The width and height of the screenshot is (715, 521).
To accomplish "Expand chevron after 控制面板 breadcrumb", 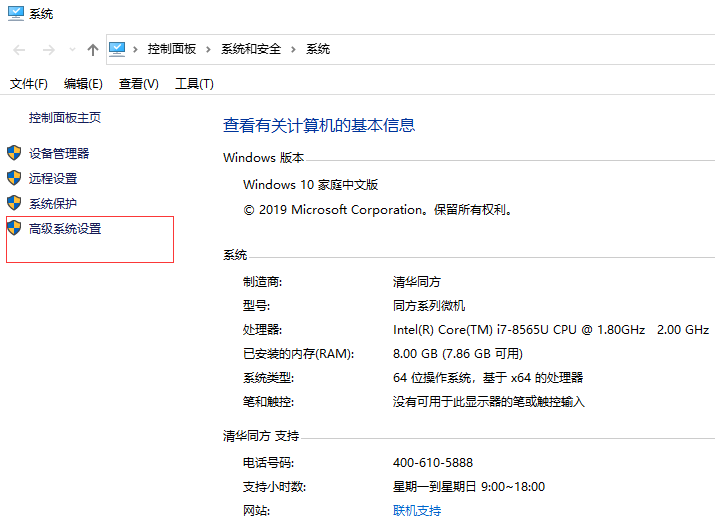I will (208, 49).
